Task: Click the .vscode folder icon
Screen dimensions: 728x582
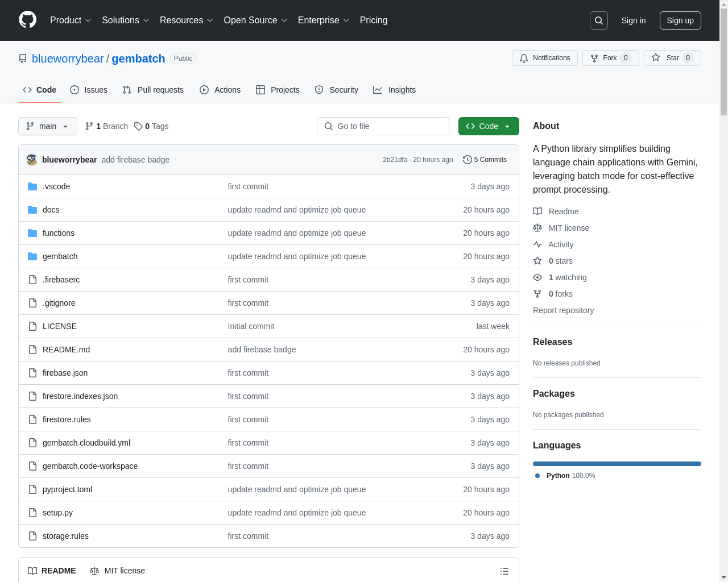Action: click(32, 186)
